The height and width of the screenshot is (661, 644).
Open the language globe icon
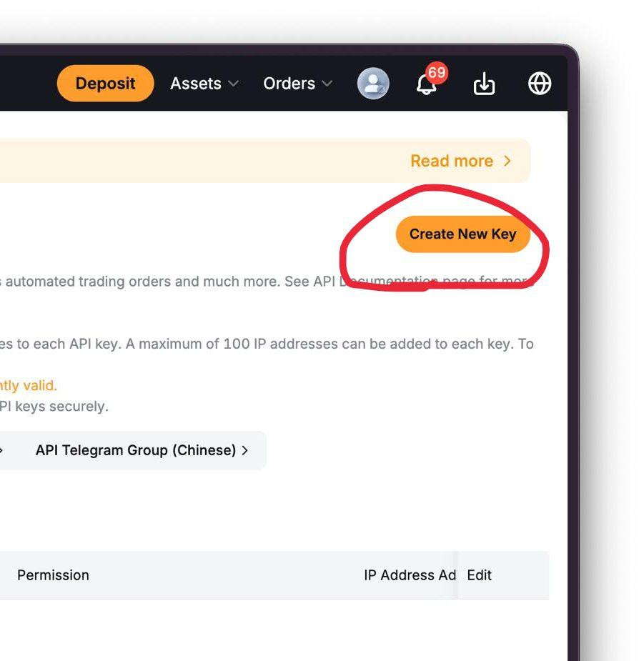pos(540,84)
